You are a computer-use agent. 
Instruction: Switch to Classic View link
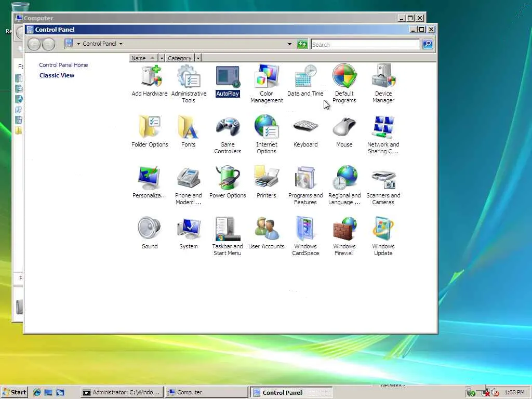tap(57, 75)
